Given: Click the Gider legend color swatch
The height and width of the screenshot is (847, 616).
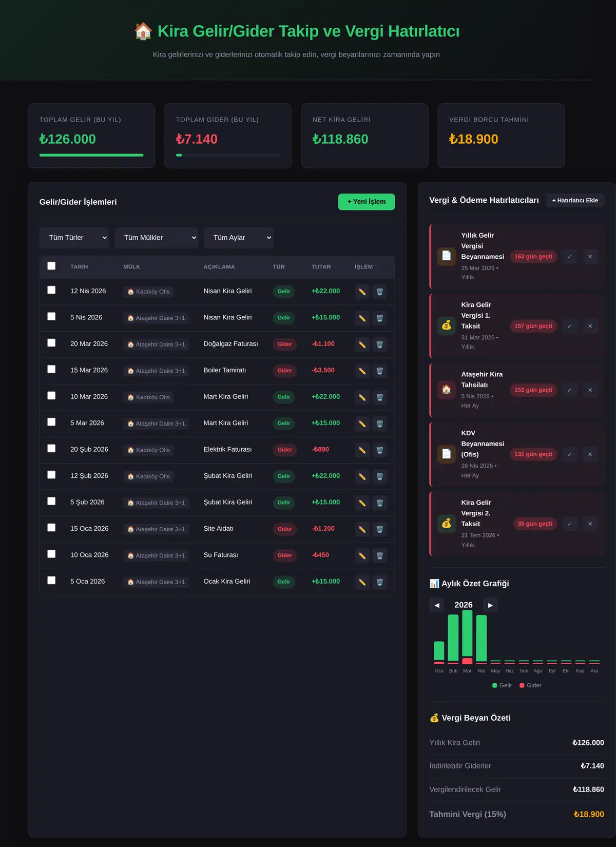Looking at the screenshot, I should tap(522, 685).
